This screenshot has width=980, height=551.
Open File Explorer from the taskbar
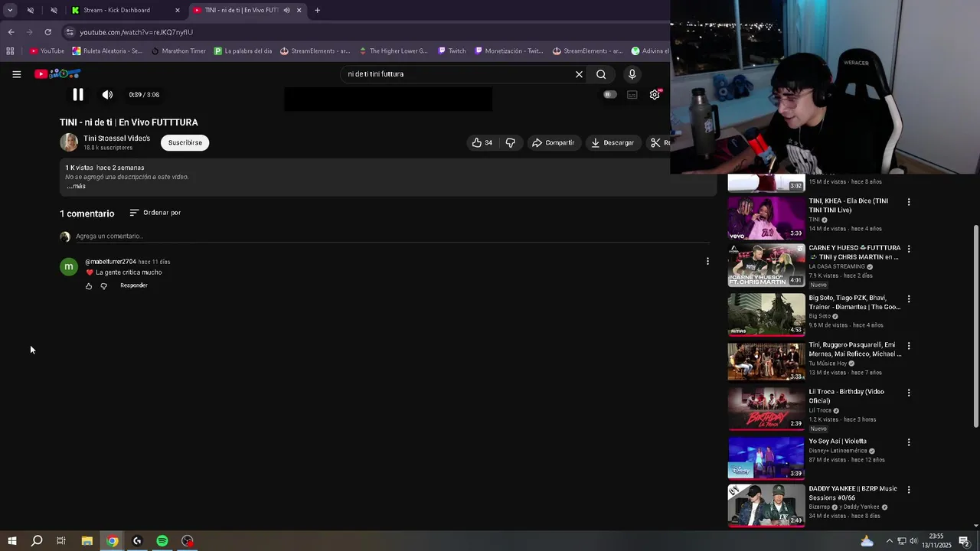(x=87, y=541)
